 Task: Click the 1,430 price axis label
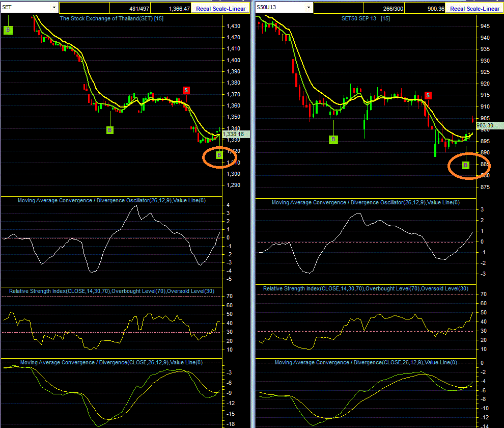pyautogui.click(x=233, y=26)
